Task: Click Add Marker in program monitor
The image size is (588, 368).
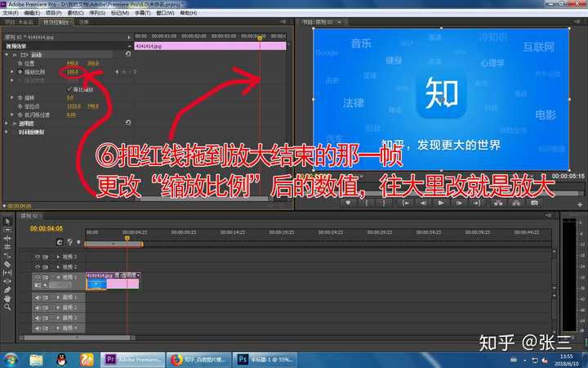Action: (348, 203)
